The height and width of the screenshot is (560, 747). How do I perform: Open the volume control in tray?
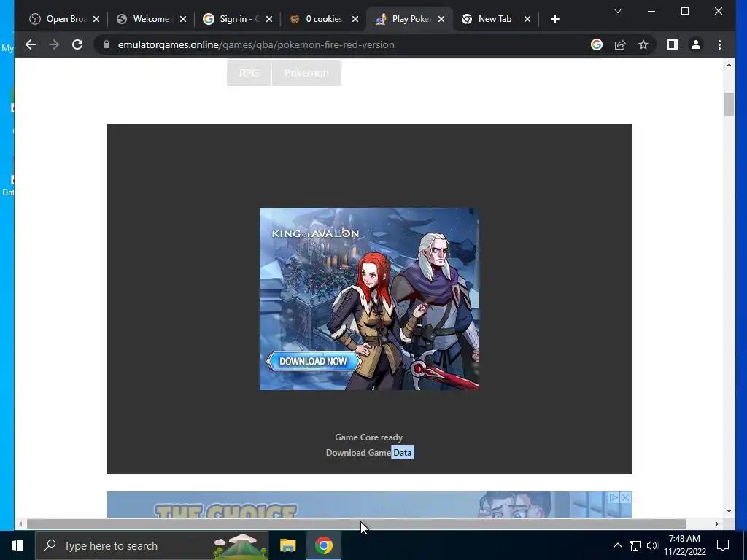[652, 545]
